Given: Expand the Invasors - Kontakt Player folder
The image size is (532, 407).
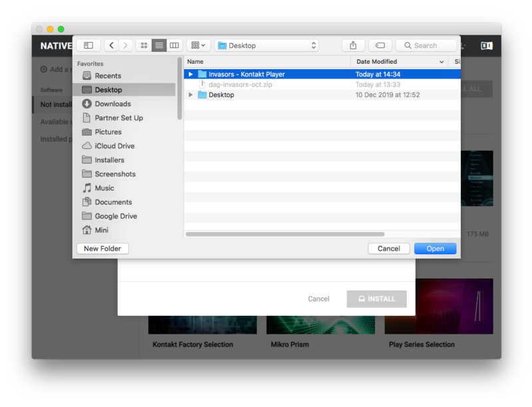Looking at the screenshot, I should (191, 74).
